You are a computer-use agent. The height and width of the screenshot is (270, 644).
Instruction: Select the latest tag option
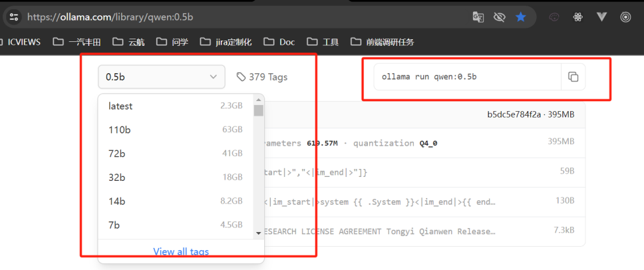coord(176,106)
